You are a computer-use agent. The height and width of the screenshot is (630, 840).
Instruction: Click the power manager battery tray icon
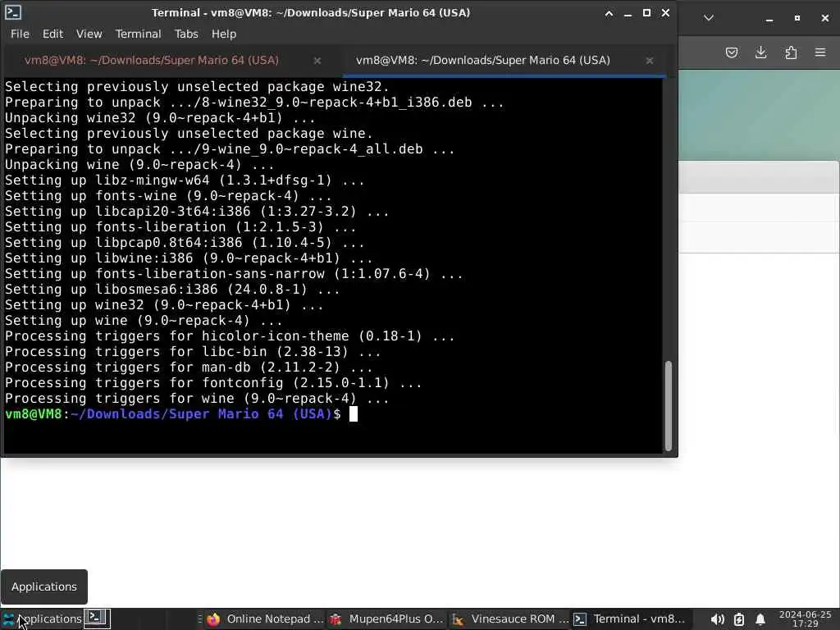pyautogui.click(x=739, y=620)
